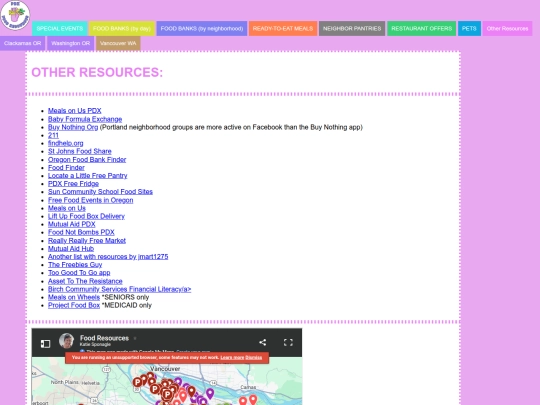Click the Vancouver label on map
The image size is (540, 405).
point(165,368)
